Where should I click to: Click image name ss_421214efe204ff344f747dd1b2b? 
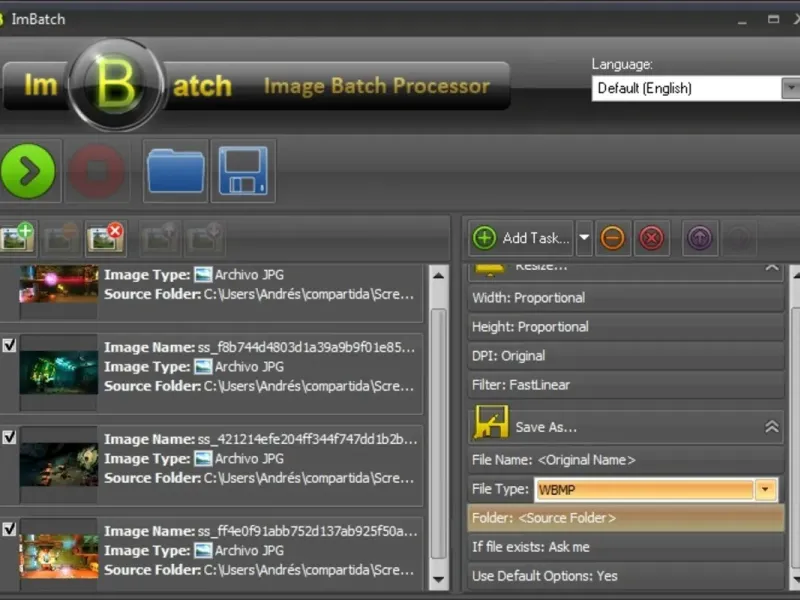[308, 439]
